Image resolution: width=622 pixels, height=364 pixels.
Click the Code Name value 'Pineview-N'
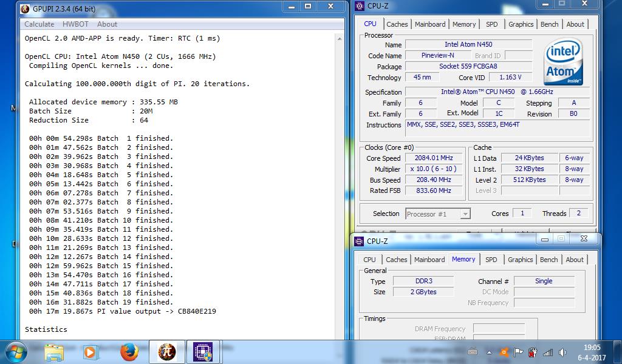(x=437, y=55)
